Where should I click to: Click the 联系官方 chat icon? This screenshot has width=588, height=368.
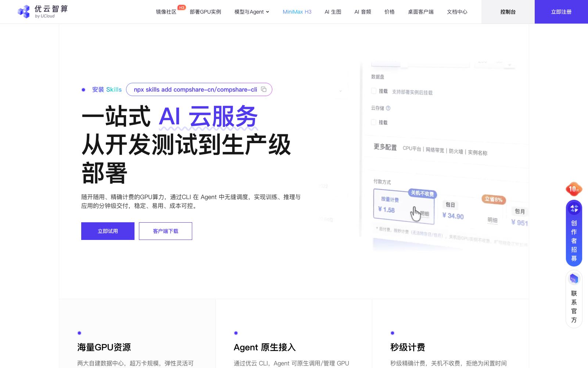574,279
